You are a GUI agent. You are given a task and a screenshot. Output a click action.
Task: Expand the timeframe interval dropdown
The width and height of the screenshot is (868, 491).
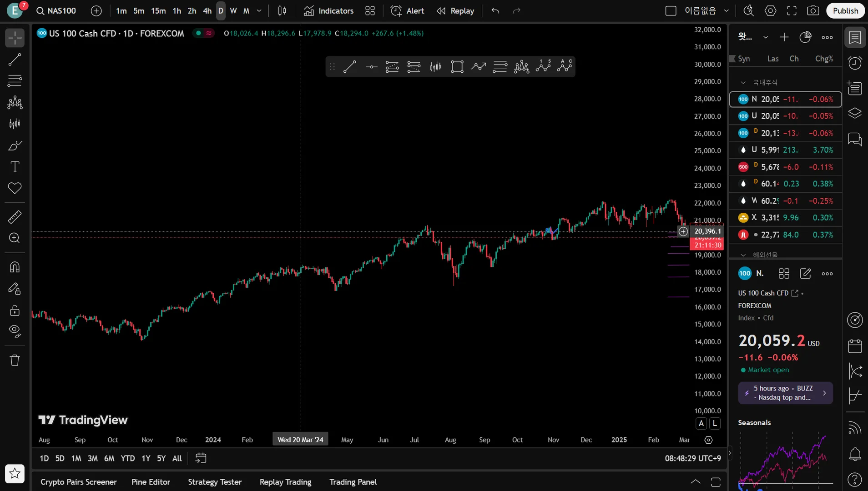[x=259, y=11]
